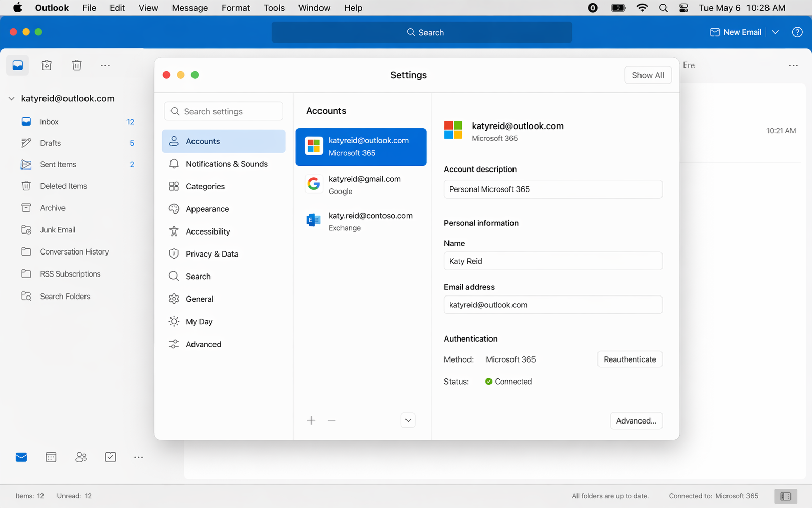Open the New Email dropdown arrow

point(775,32)
